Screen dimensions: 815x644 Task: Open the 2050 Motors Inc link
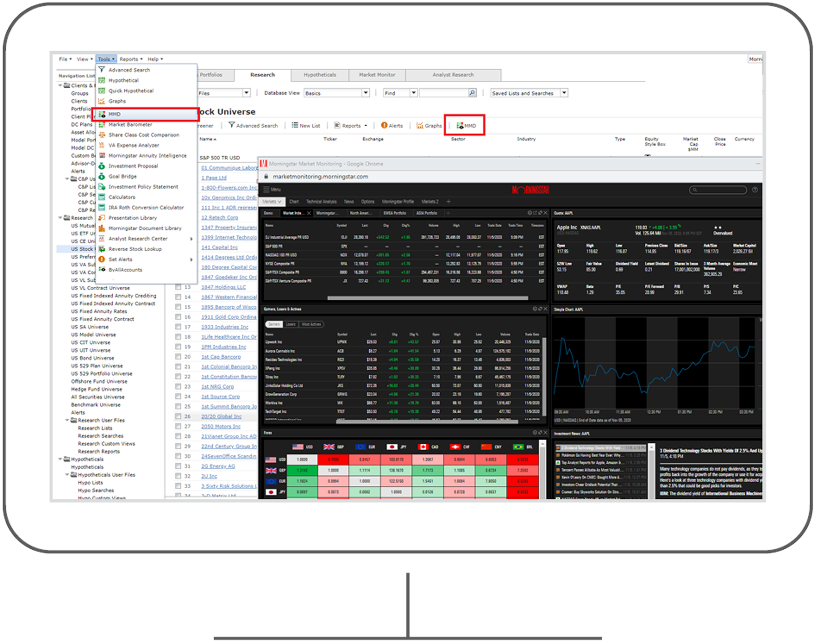pyautogui.click(x=221, y=426)
